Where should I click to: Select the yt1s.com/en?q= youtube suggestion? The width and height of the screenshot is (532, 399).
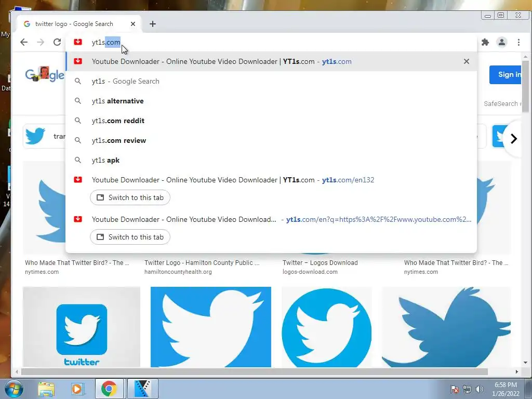coord(271,219)
